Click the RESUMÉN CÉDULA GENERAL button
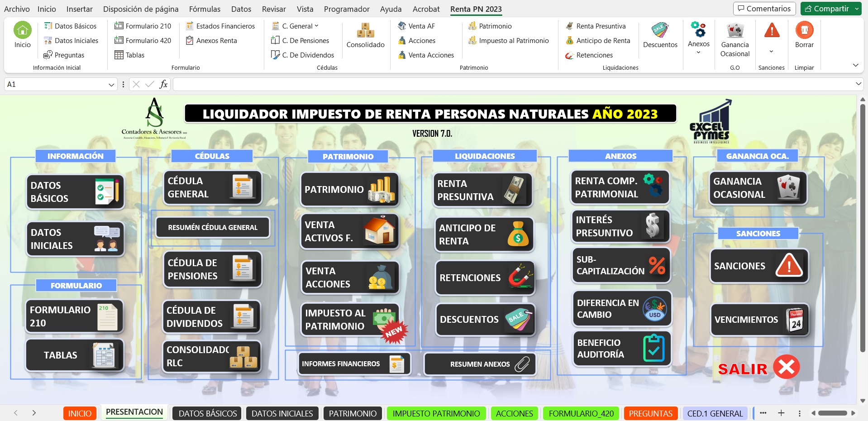The width and height of the screenshot is (868, 421). tap(212, 227)
